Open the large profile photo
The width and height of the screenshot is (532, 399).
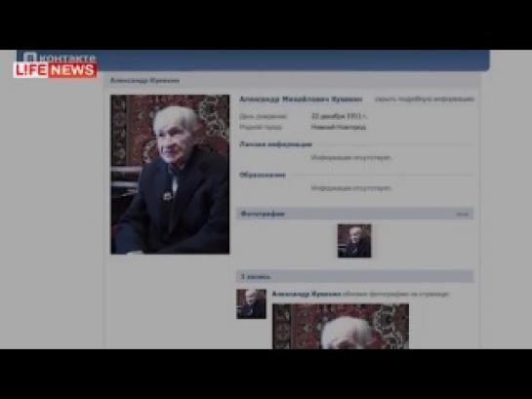coord(170,175)
